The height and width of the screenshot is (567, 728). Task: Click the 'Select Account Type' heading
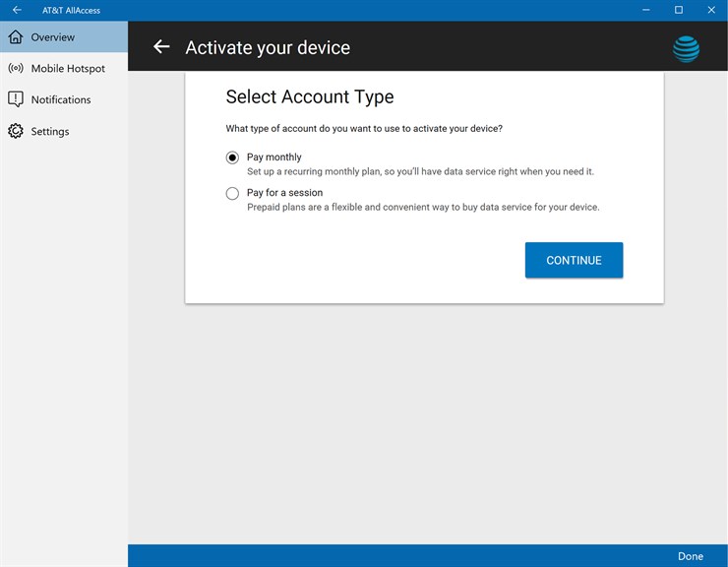click(x=310, y=97)
